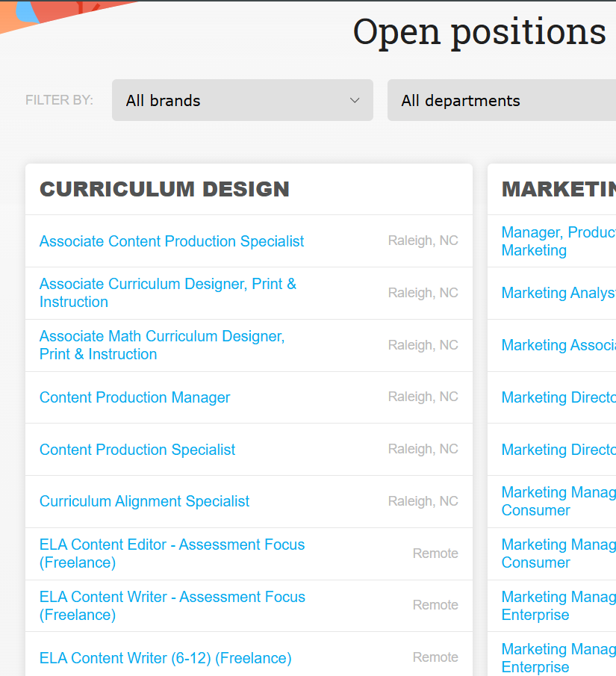View ELA Content Writer (6-12) Freelance listing
616x676 pixels.
pyautogui.click(x=166, y=658)
